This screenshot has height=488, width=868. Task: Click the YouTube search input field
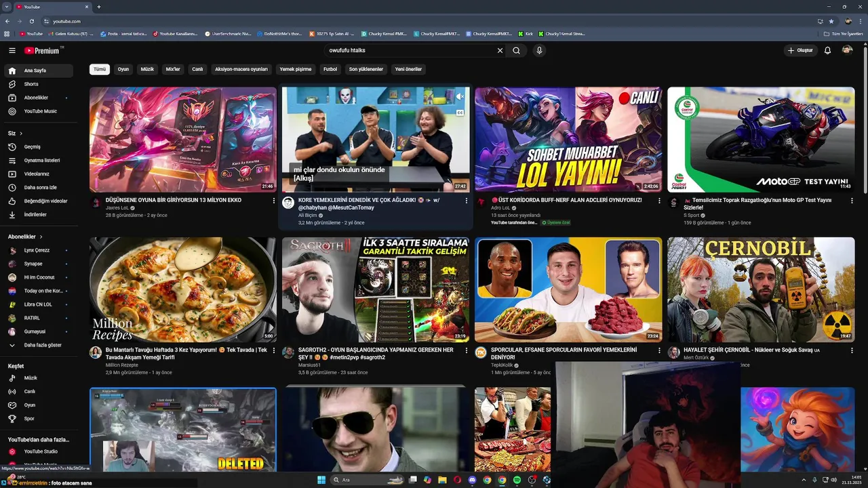(x=410, y=50)
